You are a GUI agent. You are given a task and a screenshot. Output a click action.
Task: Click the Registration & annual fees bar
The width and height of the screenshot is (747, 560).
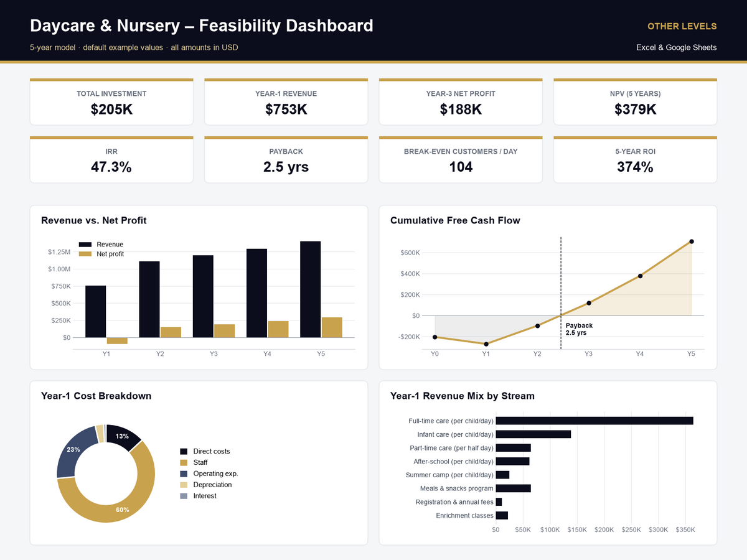click(499, 502)
